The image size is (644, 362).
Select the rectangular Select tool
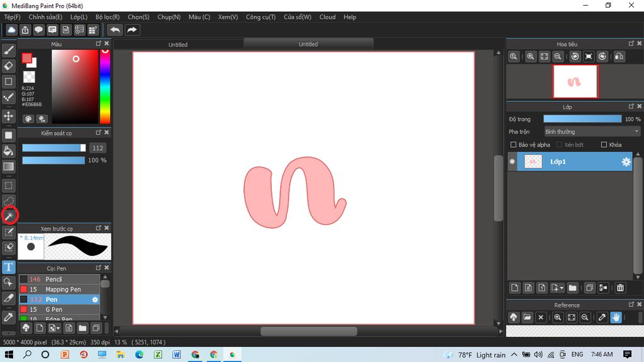point(9,185)
